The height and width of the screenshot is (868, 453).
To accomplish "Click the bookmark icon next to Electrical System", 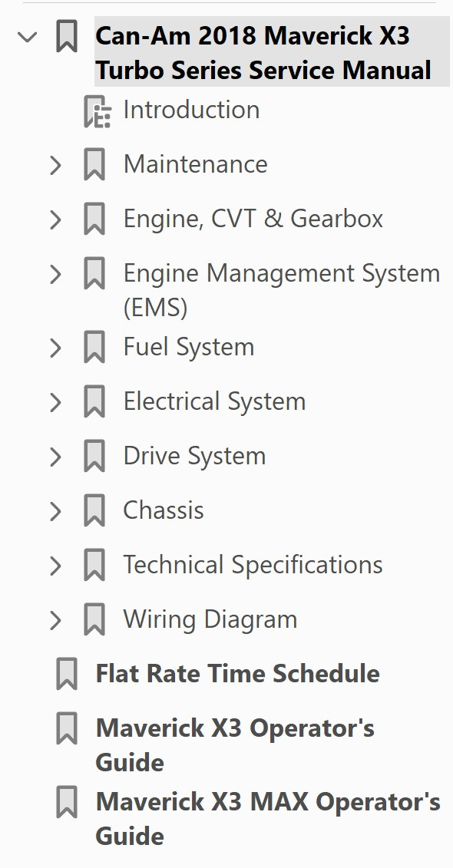I will coord(94,401).
